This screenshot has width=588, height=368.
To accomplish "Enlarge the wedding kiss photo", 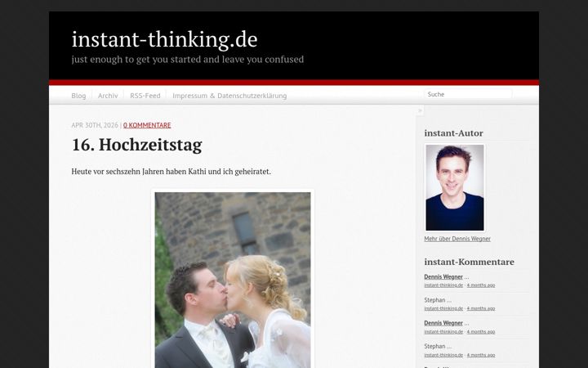I will 233,280.
